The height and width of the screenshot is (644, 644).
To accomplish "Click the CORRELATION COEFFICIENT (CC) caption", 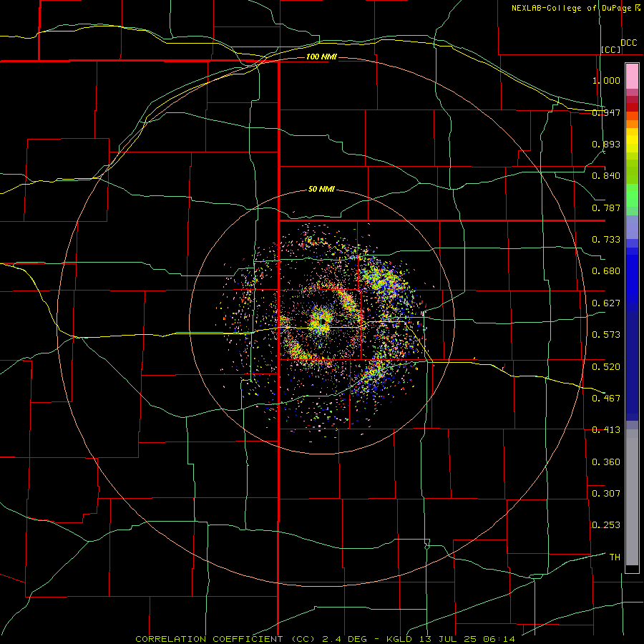I will (x=225, y=639).
